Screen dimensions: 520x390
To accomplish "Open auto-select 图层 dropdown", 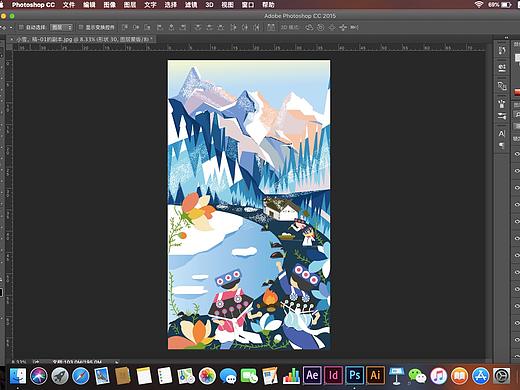I will 61,27.
